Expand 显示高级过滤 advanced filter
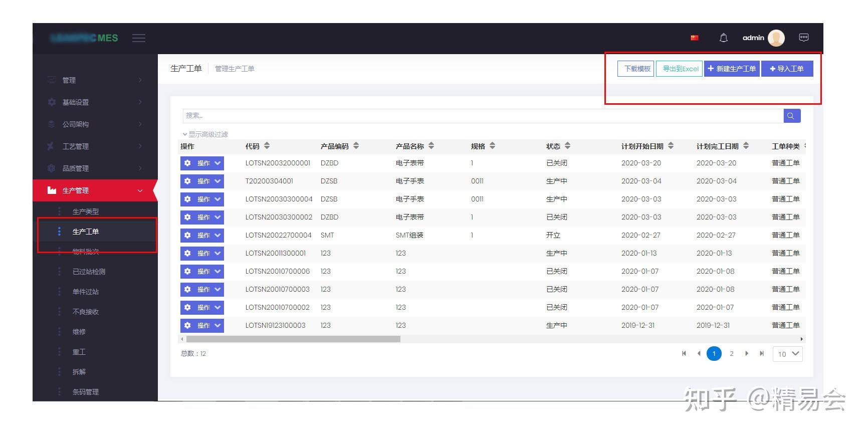868x434 pixels. [205, 134]
